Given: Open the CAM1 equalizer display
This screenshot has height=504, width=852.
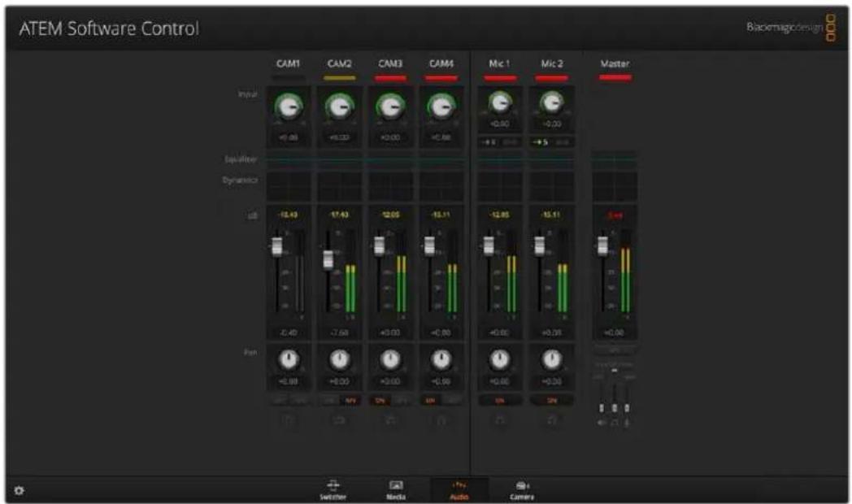Looking at the screenshot, I should pyautogui.click(x=288, y=160).
